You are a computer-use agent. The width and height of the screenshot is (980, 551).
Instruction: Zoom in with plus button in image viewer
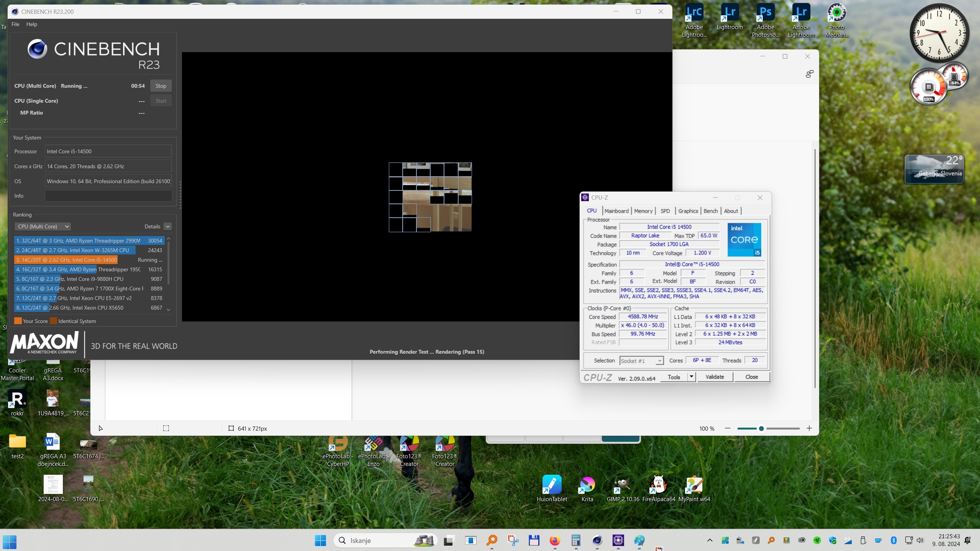(x=809, y=428)
